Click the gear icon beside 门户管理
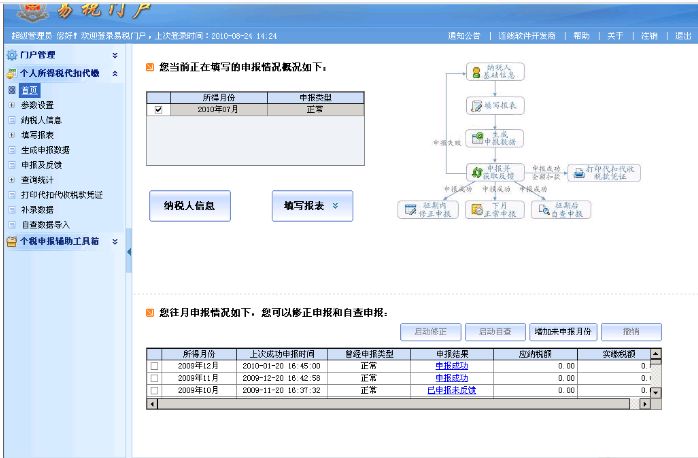 click(12, 55)
